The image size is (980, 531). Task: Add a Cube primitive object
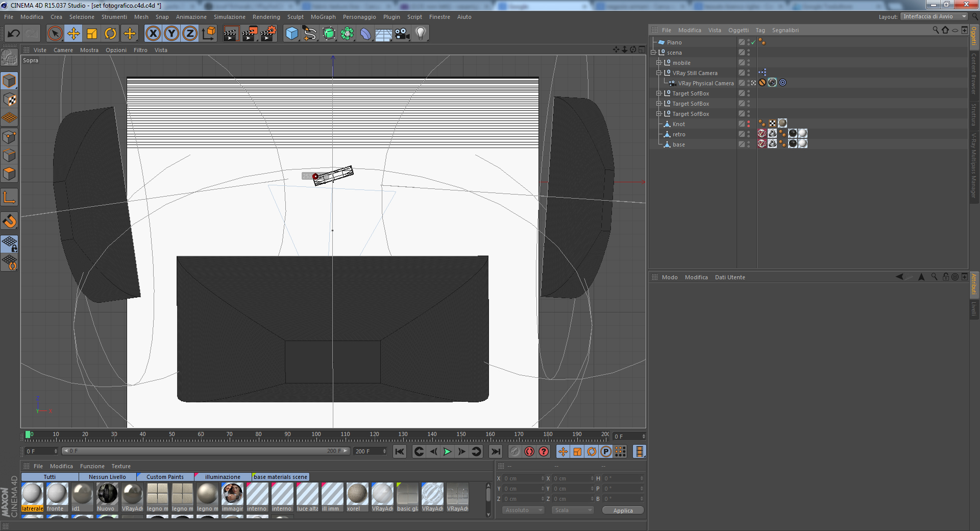coord(291,34)
